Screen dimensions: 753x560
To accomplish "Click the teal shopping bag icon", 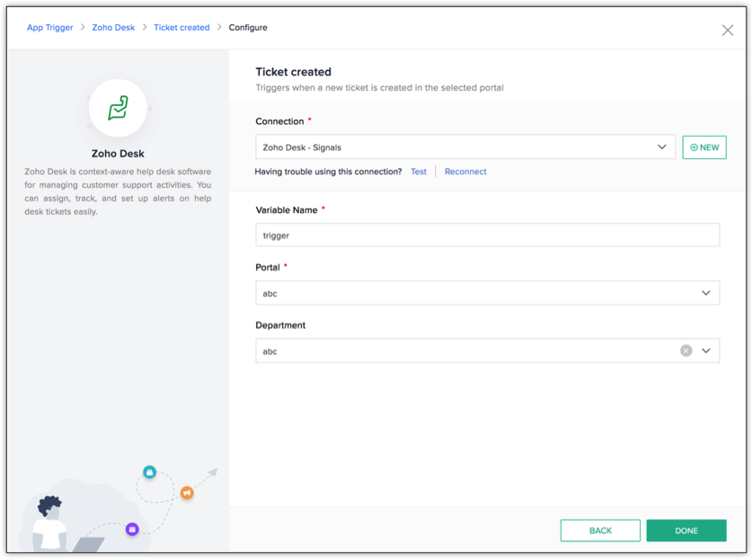I will (150, 472).
